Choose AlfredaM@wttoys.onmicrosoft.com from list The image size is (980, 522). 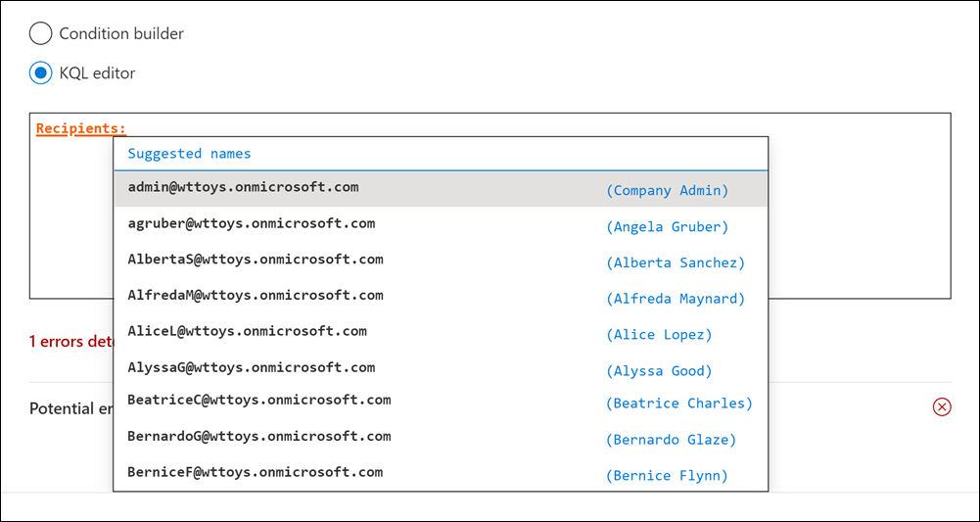[255, 296]
